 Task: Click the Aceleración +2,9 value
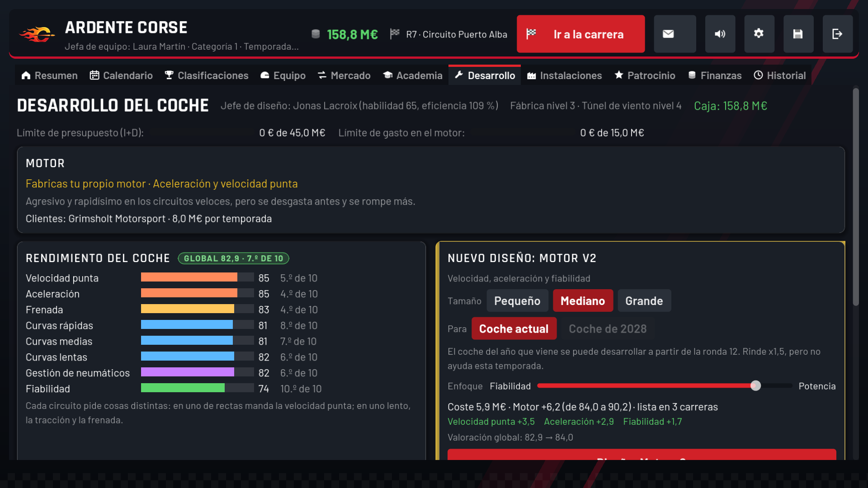coord(579,422)
